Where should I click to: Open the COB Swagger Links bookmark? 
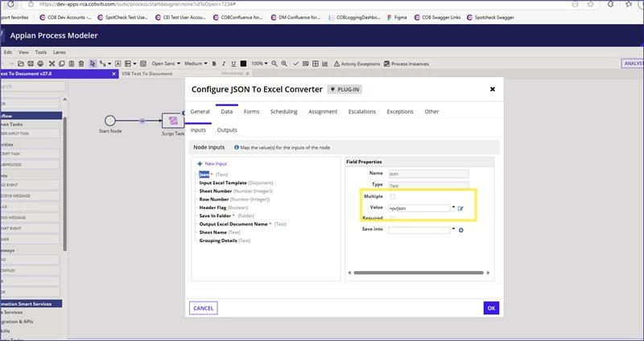437,17
